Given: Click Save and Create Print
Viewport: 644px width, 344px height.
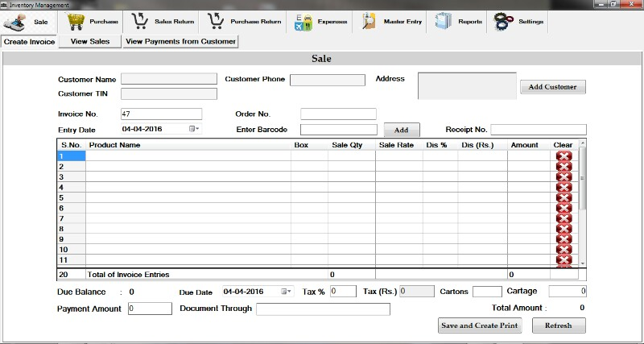Looking at the screenshot, I should point(480,325).
